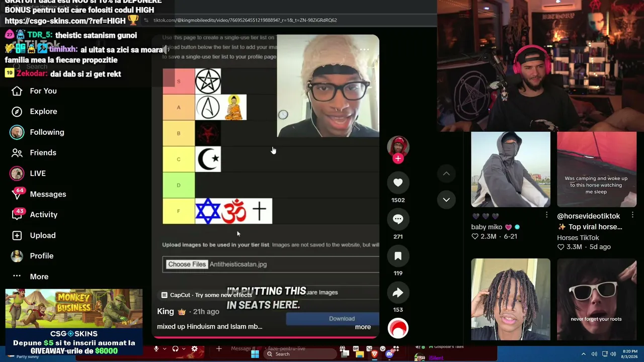Open site settings icon beside the URL

(146, 20)
